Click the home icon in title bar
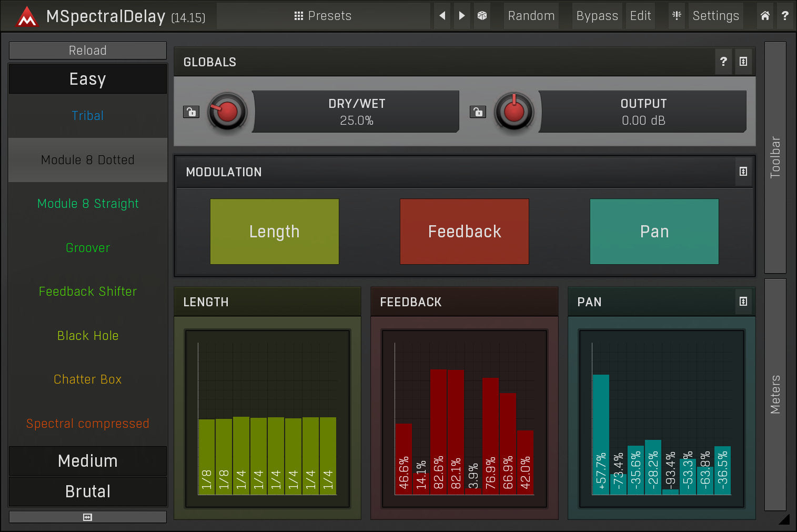This screenshot has width=797, height=532. [x=765, y=16]
